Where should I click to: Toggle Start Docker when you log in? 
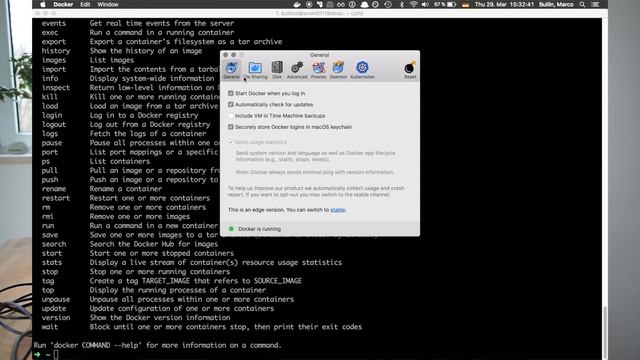231,93
